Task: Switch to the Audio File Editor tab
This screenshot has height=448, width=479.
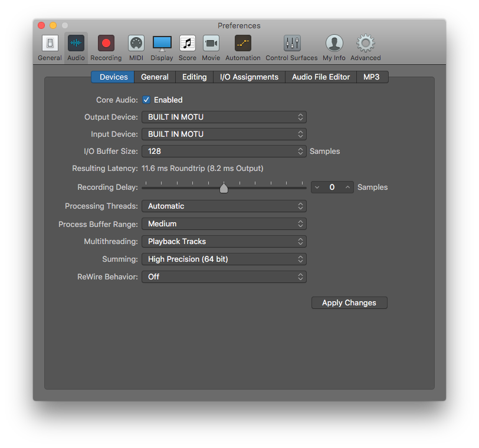Action: click(x=321, y=77)
